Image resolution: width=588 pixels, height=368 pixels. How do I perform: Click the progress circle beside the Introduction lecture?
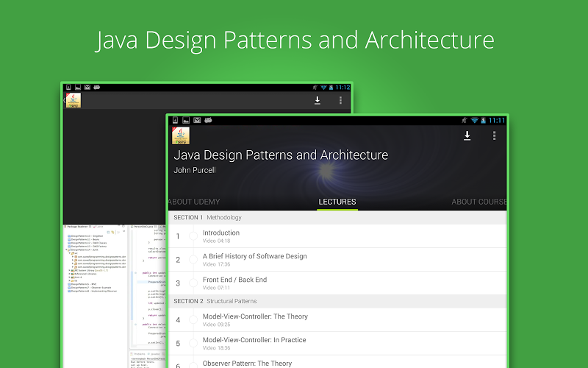194,236
